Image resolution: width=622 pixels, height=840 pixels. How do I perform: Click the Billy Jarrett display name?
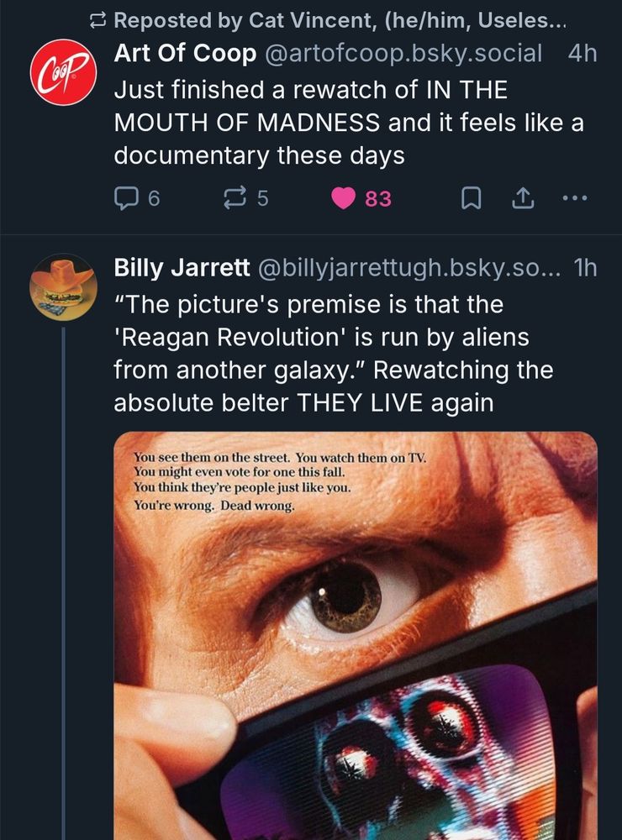(182, 267)
